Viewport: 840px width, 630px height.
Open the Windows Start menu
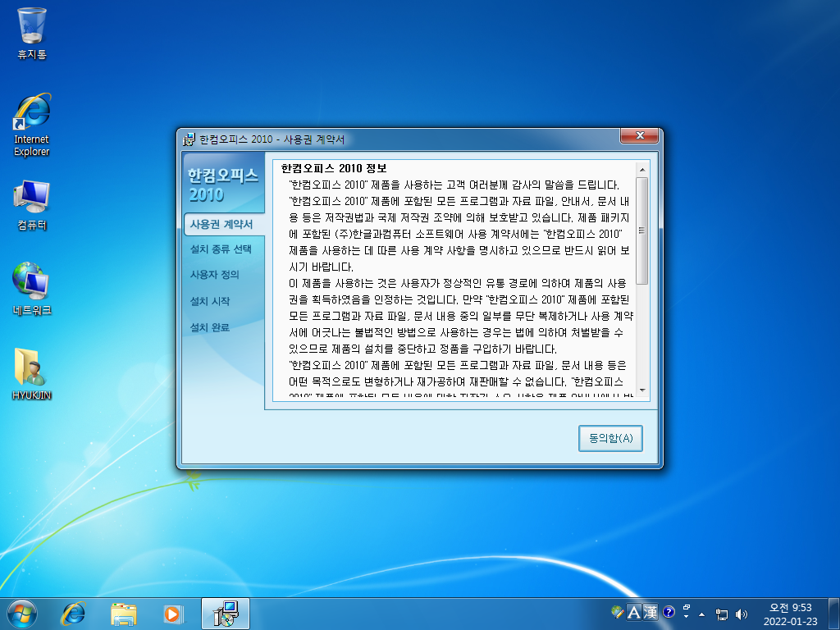coord(22,614)
